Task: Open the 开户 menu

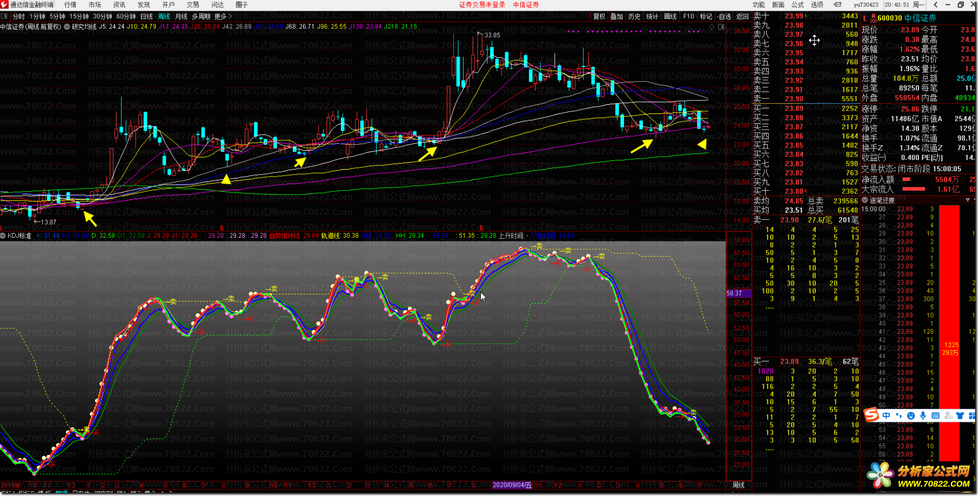Action: tap(169, 4)
